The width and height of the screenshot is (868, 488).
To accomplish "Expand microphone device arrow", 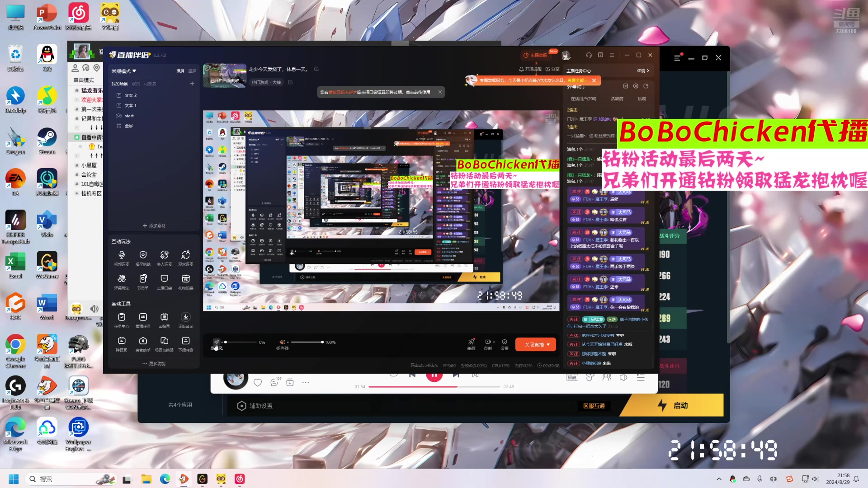I will (x=222, y=342).
